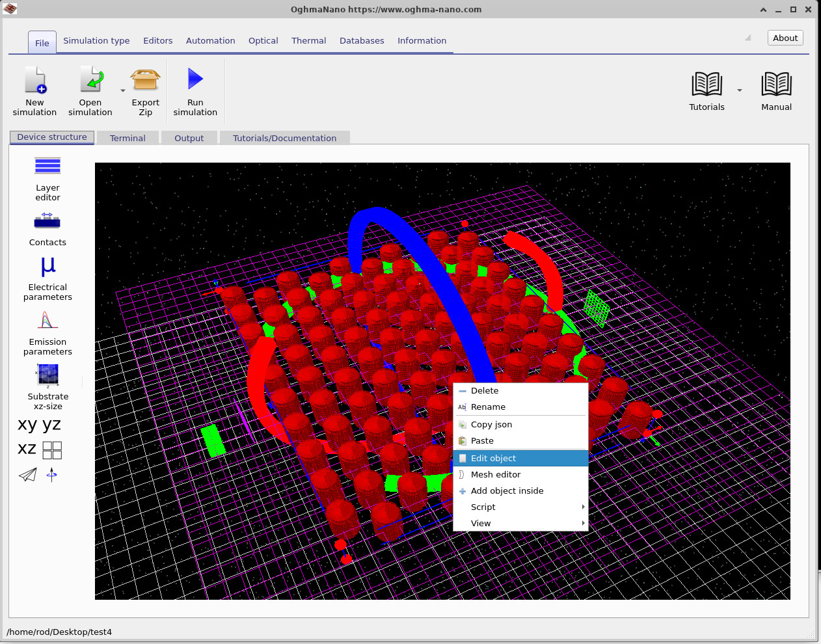The image size is (821, 644).
Task: Open the Automation ribbon tab
Action: point(211,40)
